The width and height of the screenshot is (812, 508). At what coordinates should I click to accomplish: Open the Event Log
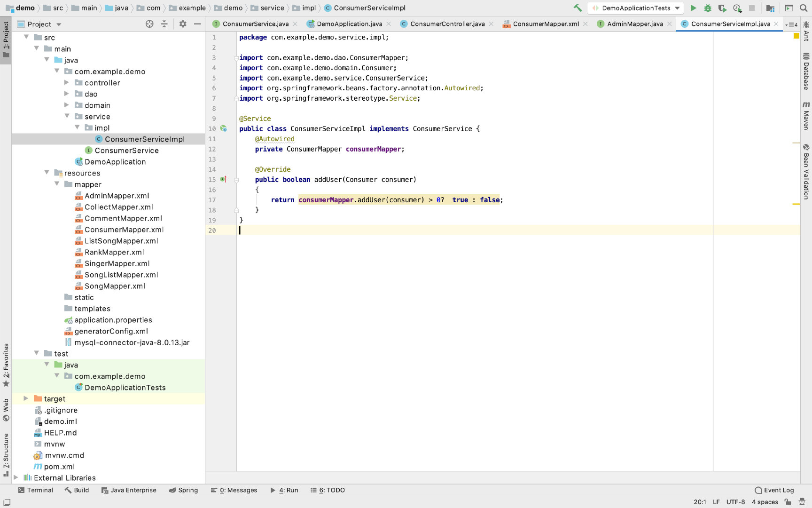pyautogui.click(x=774, y=490)
